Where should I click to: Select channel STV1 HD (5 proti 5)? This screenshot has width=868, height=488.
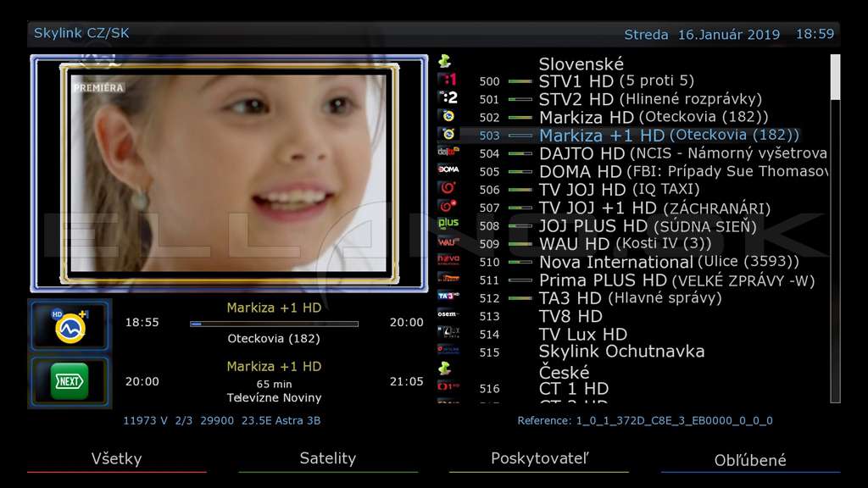pyautogui.click(x=632, y=80)
